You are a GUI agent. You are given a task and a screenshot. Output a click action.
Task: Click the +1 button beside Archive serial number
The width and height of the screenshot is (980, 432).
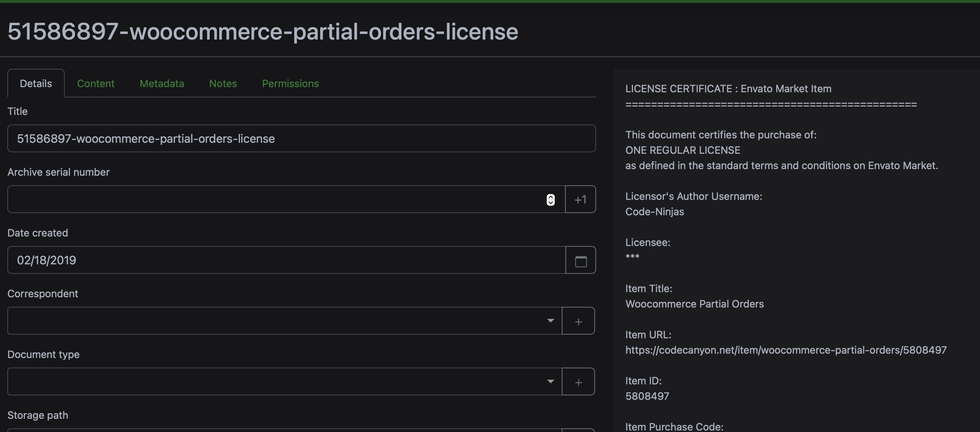pos(580,199)
